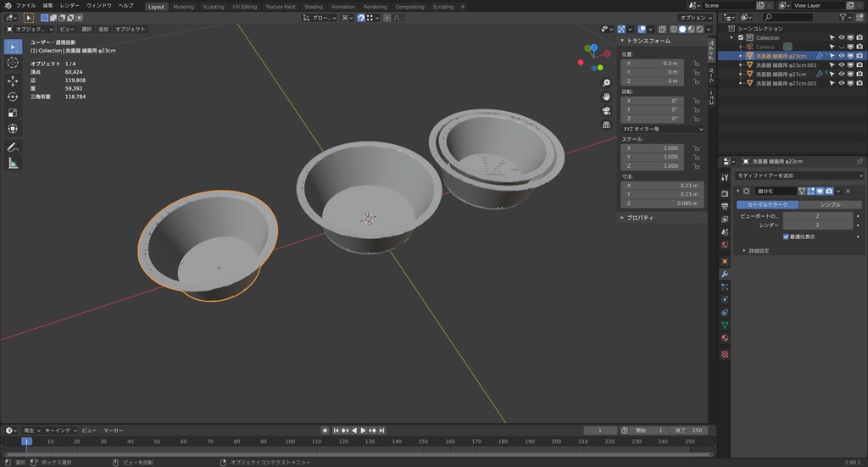
Task: Hide 洗面器 線画用 φ27cm.001 using its eye icon
Action: pos(841,84)
